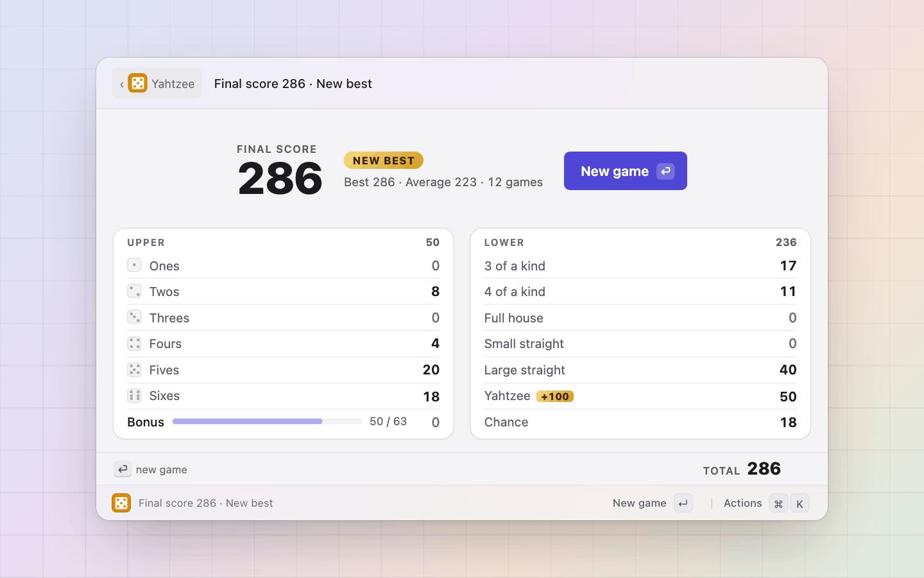Click the upper section subtotal 50
This screenshot has width=924, height=578.
[x=433, y=242]
